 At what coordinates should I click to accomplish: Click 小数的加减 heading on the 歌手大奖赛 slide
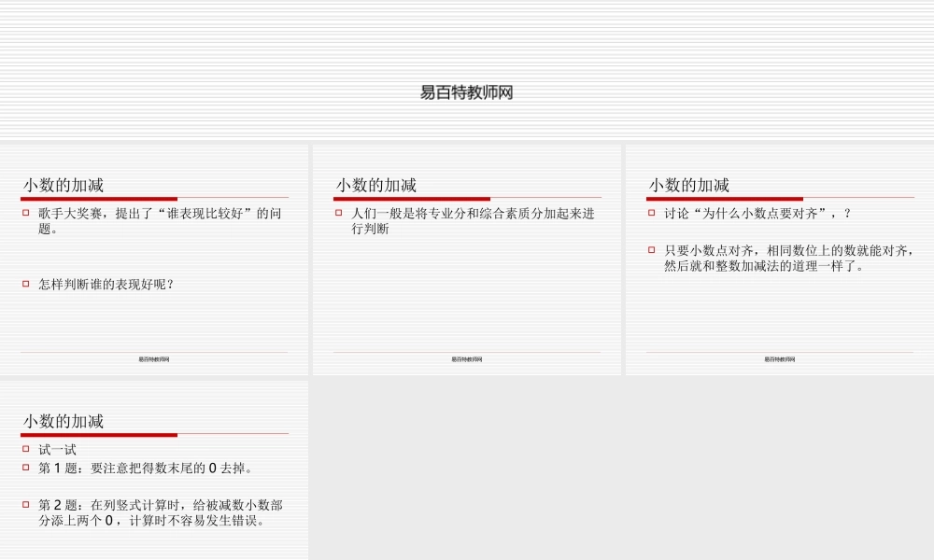[x=64, y=185]
